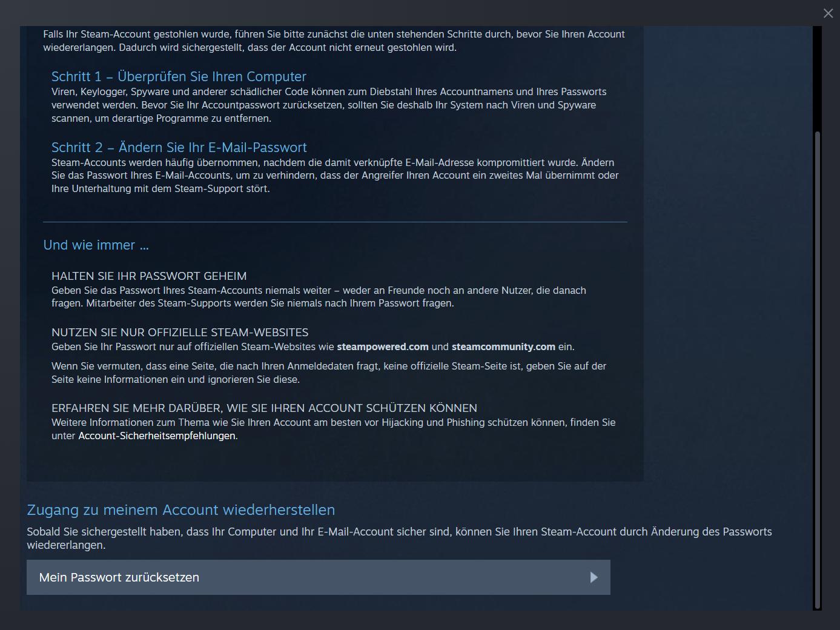Click the paragraph starting 'Viren, Keylogger, Spyware'
840x630 pixels.
point(329,105)
